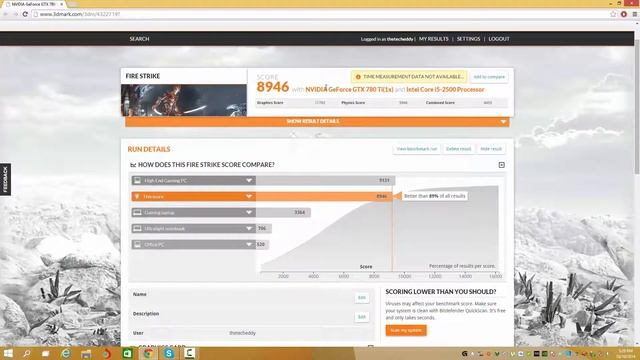The image size is (640, 360).
Task: Edit the result Name field
Action: 362,298
